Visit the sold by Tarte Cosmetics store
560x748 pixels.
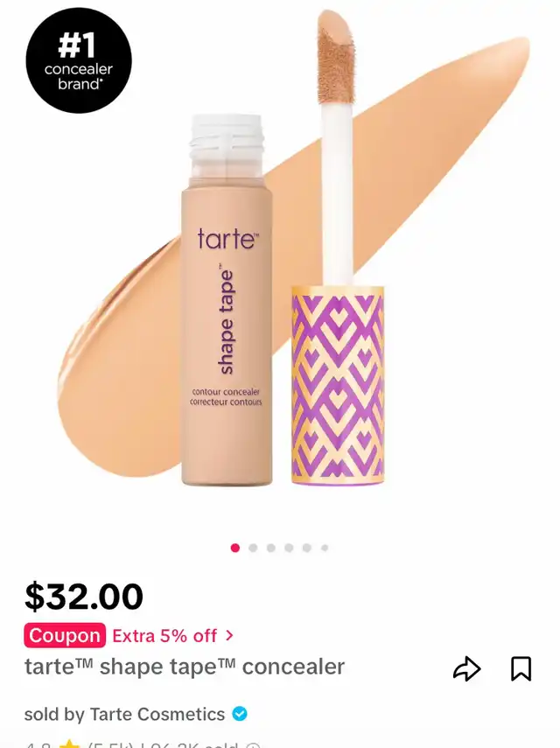tap(124, 714)
